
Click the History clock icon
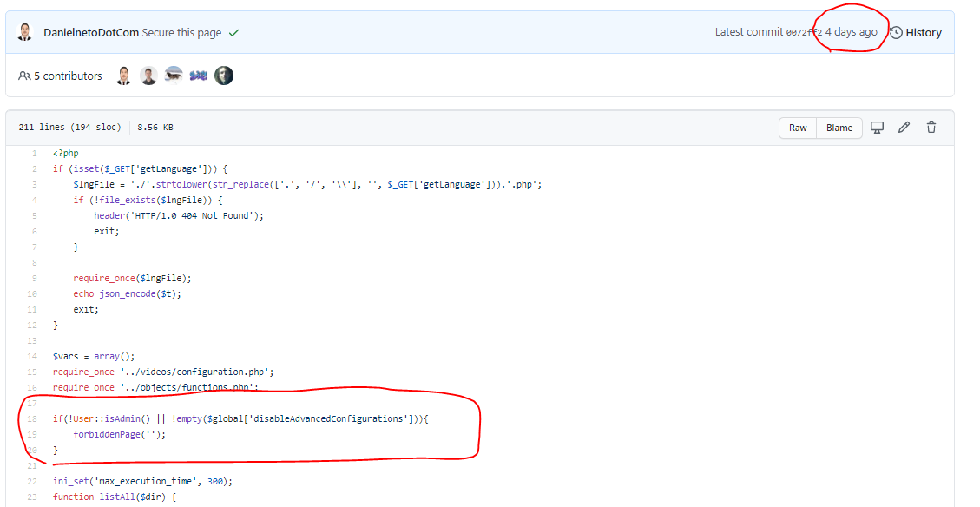[896, 32]
